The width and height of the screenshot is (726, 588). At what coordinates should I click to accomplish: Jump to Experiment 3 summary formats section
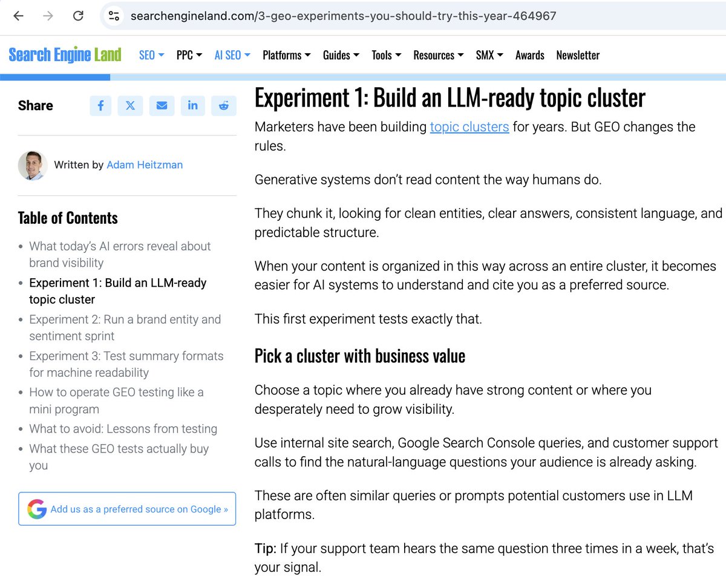[x=126, y=364]
